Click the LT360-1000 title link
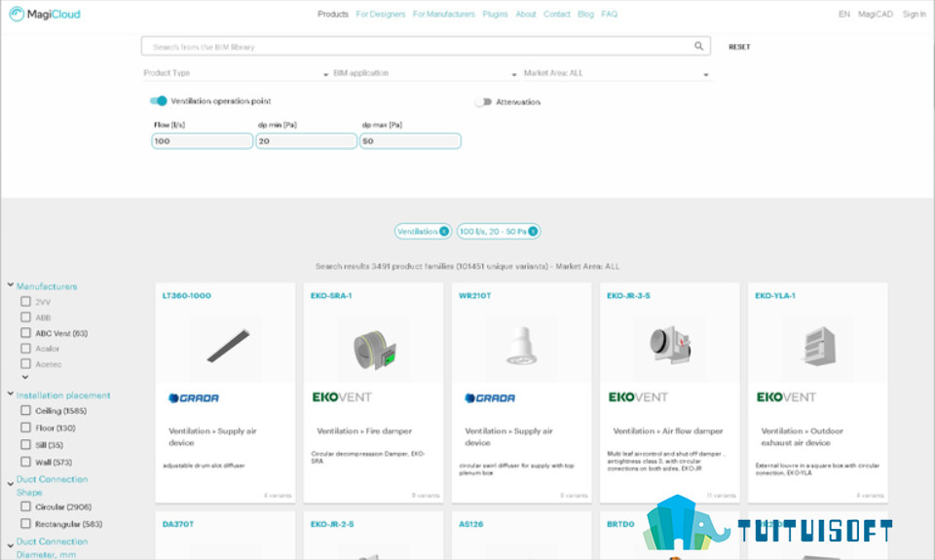The width and height of the screenshot is (935, 560). [x=187, y=296]
